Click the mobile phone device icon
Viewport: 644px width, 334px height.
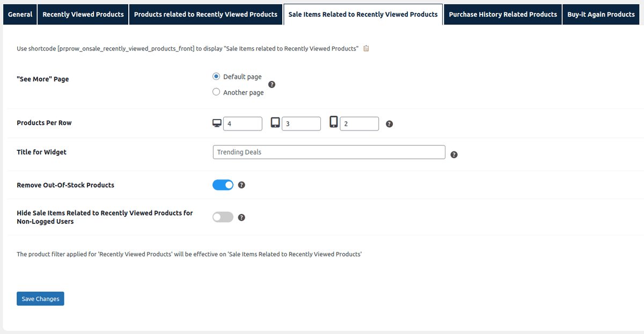[333, 122]
